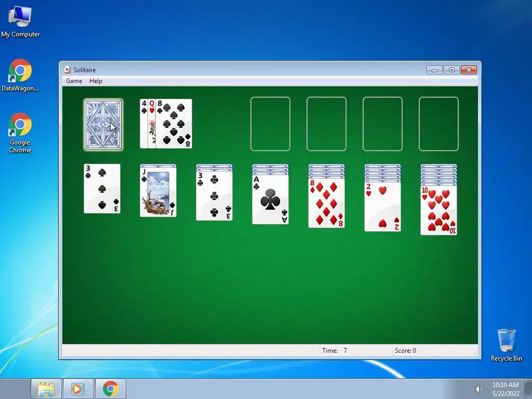Click the Show Desktop strip on taskbar
The width and height of the screenshot is (532, 399).
click(x=528, y=389)
